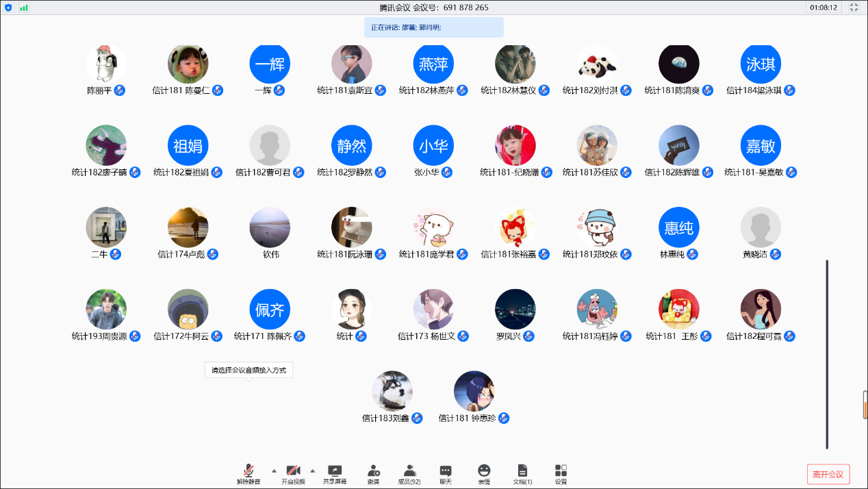Click the 01:08:12 meeting timer
The height and width of the screenshot is (489, 868).
[824, 8]
